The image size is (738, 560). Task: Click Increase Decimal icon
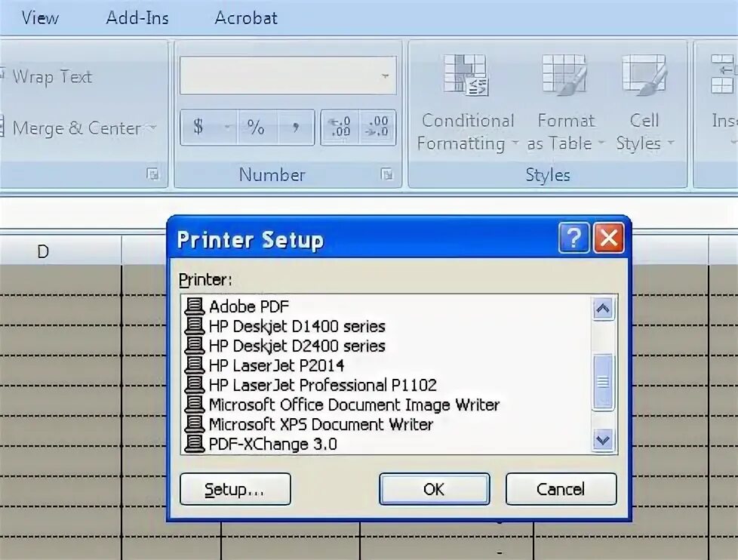point(340,128)
